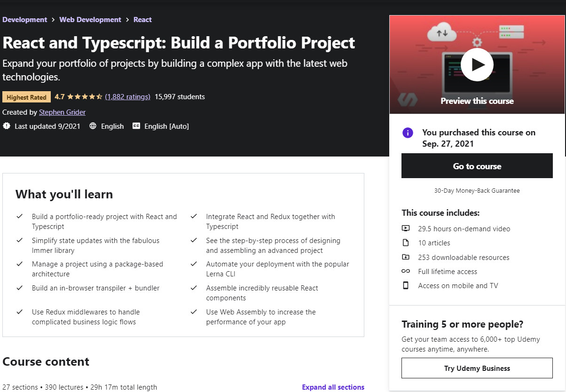
Task: Click the last updated badge icon
Action: pos(6,126)
